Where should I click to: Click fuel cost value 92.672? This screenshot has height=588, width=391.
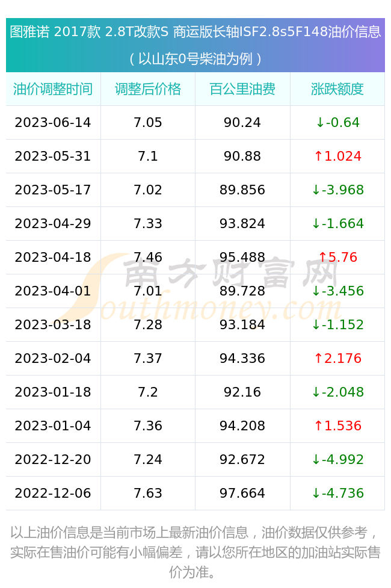(x=242, y=460)
